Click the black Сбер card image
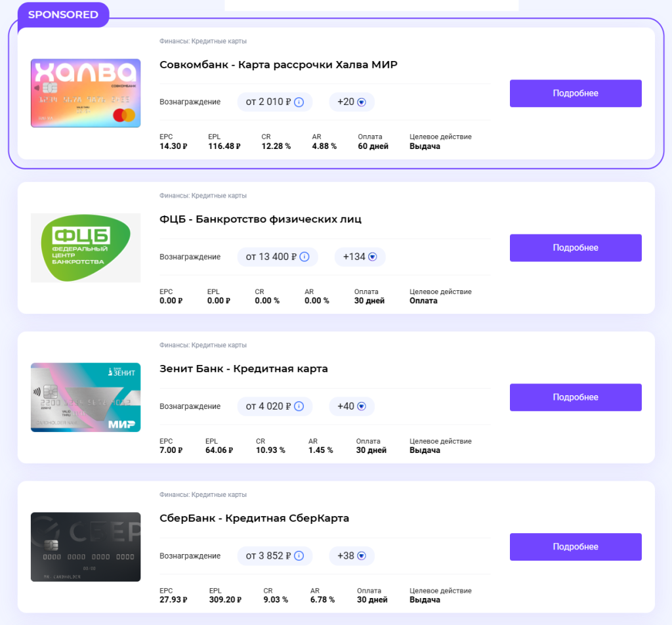Viewport: 672px width, 625px height. pos(85,547)
